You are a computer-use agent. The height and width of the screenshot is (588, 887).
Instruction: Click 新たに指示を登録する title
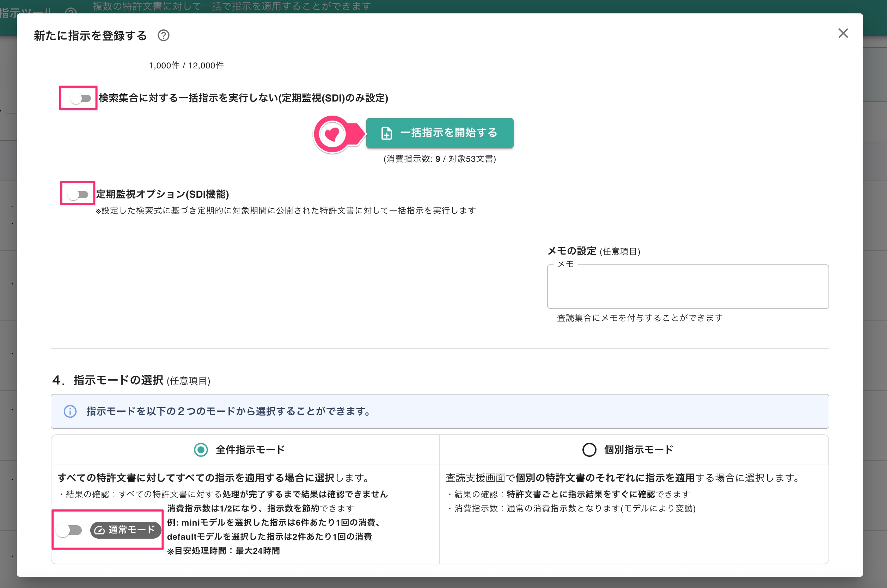(90, 36)
